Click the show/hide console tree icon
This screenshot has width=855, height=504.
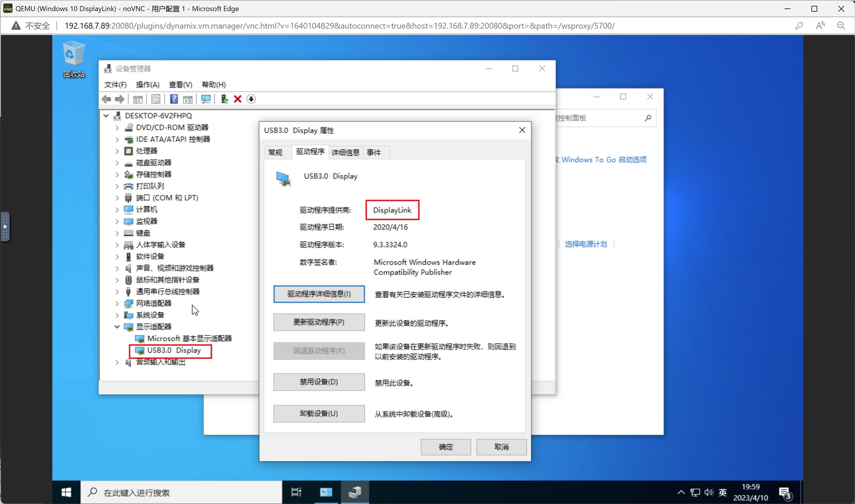point(138,99)
